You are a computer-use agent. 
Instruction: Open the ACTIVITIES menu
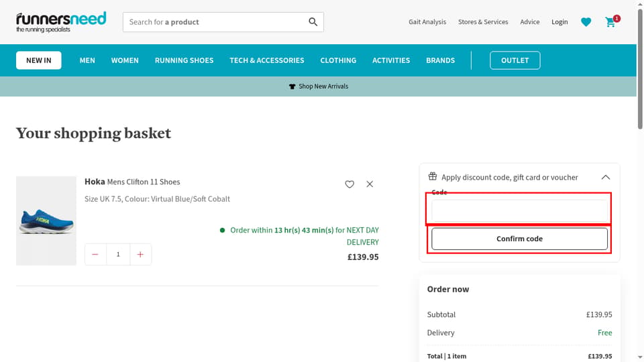(x=391, y=60)
